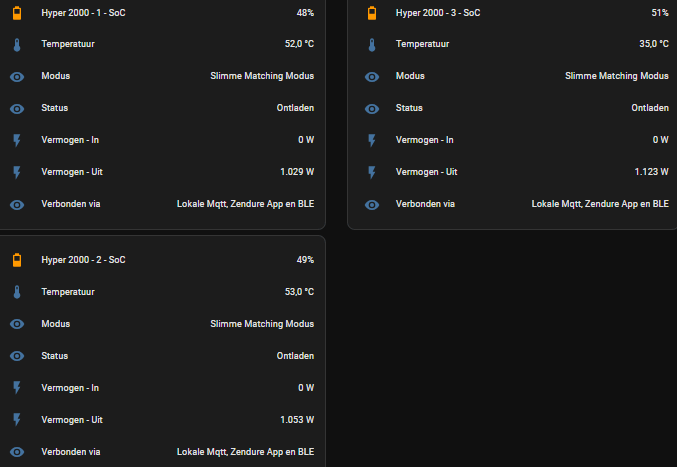Image resolution: width=677 pixels, height=467 pixels.
Task: Click the battery icon for Hyper 2000 - 1
Action: pyautogui.click(x=17, y=13)
